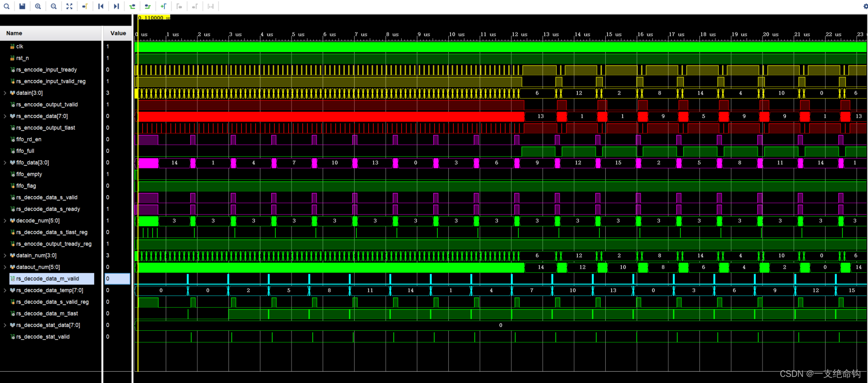Viewport: 868px width, 383px height.
Task: Select the rs_decode_data_s_tlast_reg signal
Action: point(51,232)
